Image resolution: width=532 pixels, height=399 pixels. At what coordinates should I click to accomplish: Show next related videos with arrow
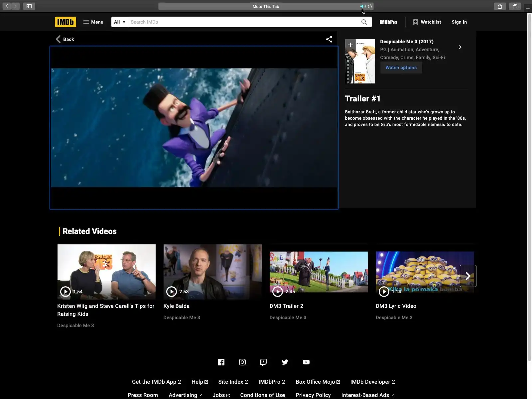pos(468,276)
